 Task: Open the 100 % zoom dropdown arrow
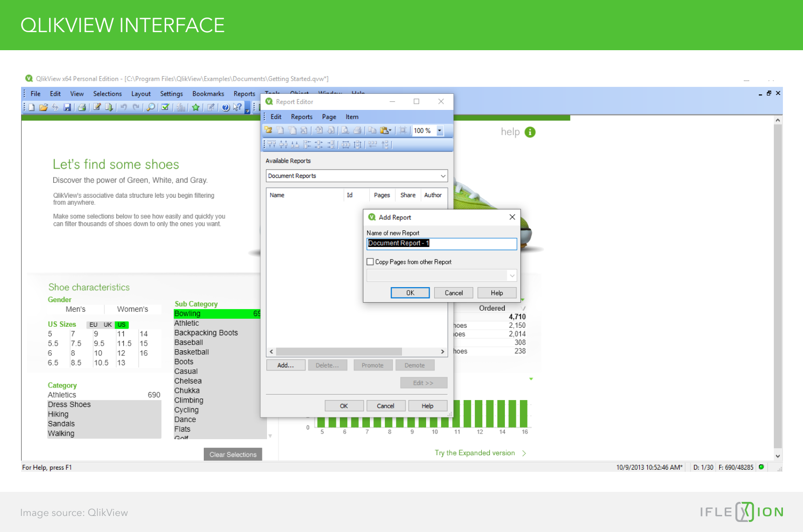[x=440, y=130]
